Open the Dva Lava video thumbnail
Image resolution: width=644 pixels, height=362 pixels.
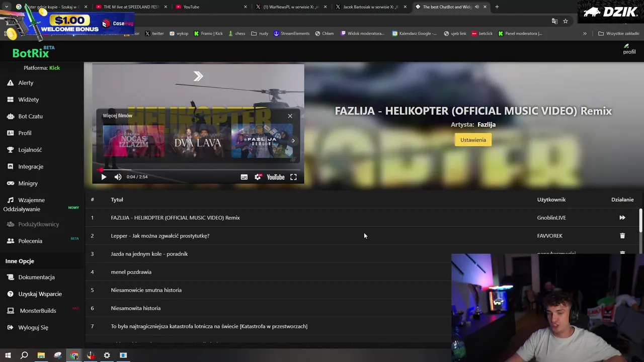point(198,141)
